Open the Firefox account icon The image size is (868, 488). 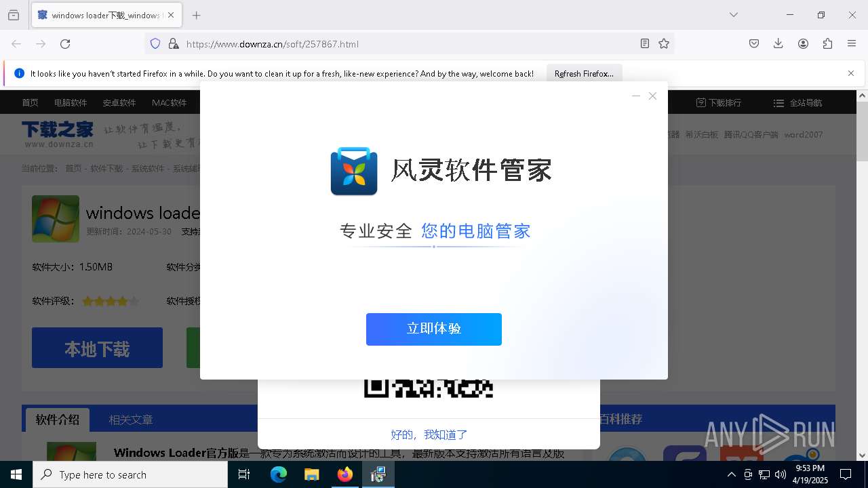click(803, 44)
